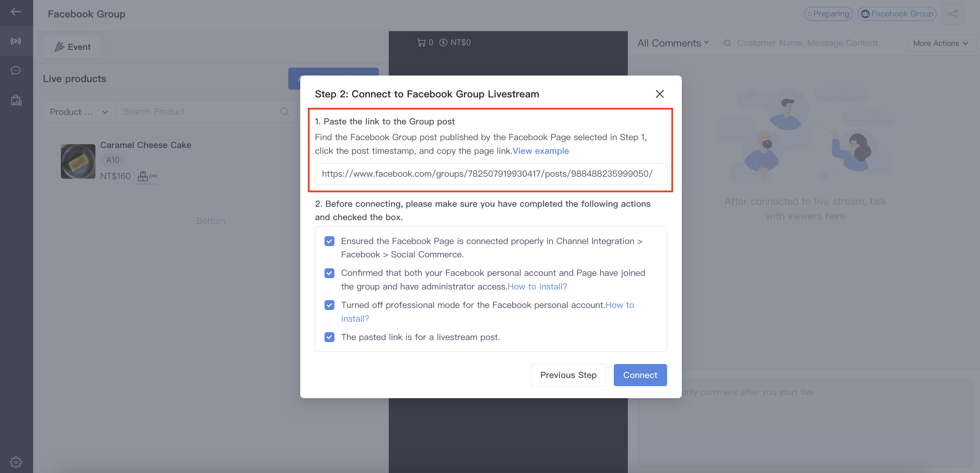Click the Group post link input field
This screenshot has width=980, height=473.
tap(490, 174)
